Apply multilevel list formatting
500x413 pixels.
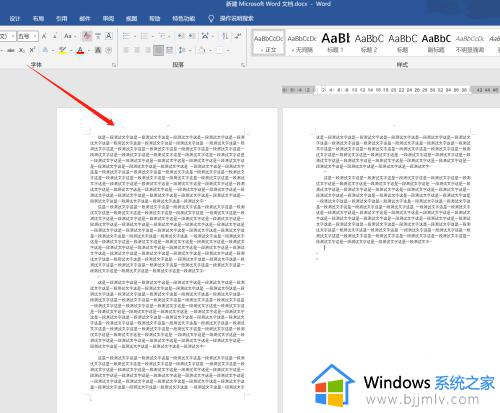click(x=162, y=36)
